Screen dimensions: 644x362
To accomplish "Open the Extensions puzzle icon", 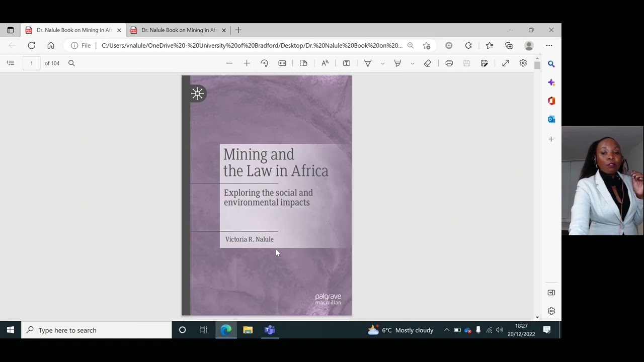I will tap(468, 45).
